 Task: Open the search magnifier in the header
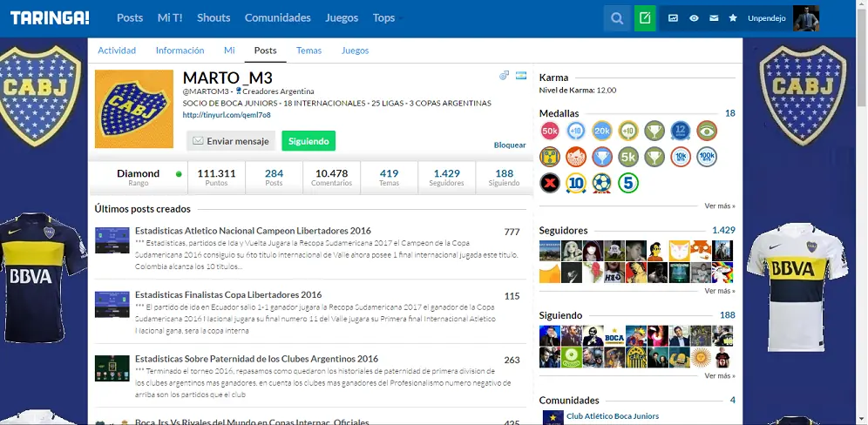point(617,18)
